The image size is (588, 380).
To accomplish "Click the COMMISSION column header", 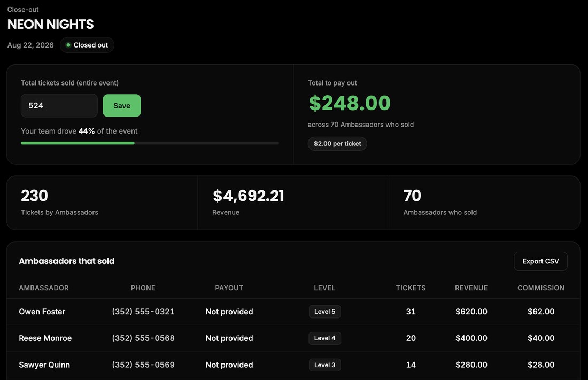I will (541, 288).
